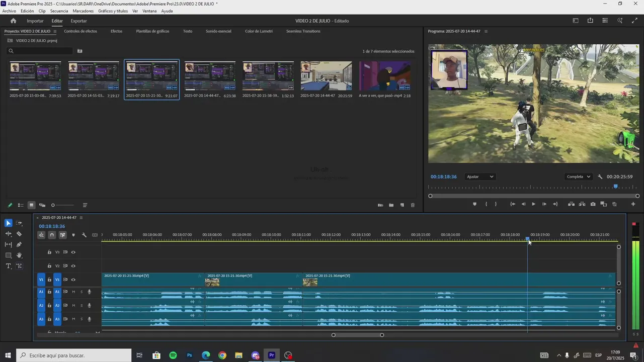The width and height of the screenshot is (644, 362).
Task: Click the Editar workspace button
Action: tap(57, 21)
